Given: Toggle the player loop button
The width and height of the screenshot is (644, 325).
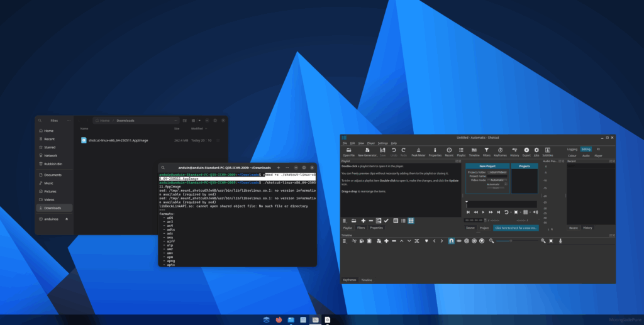Looking at the screenshot, I should [508, 212].
